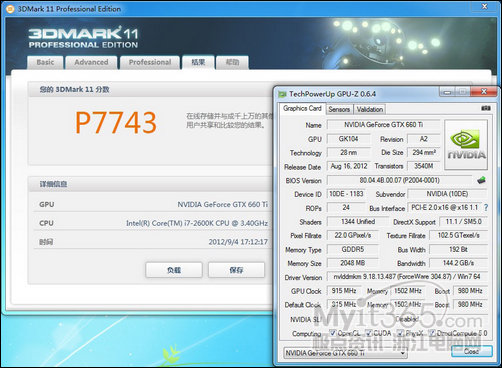This screenshot has height=368, width=502.
Task: Open the Advanced tab in 3DMark
Action: click(x=91, y=62)
